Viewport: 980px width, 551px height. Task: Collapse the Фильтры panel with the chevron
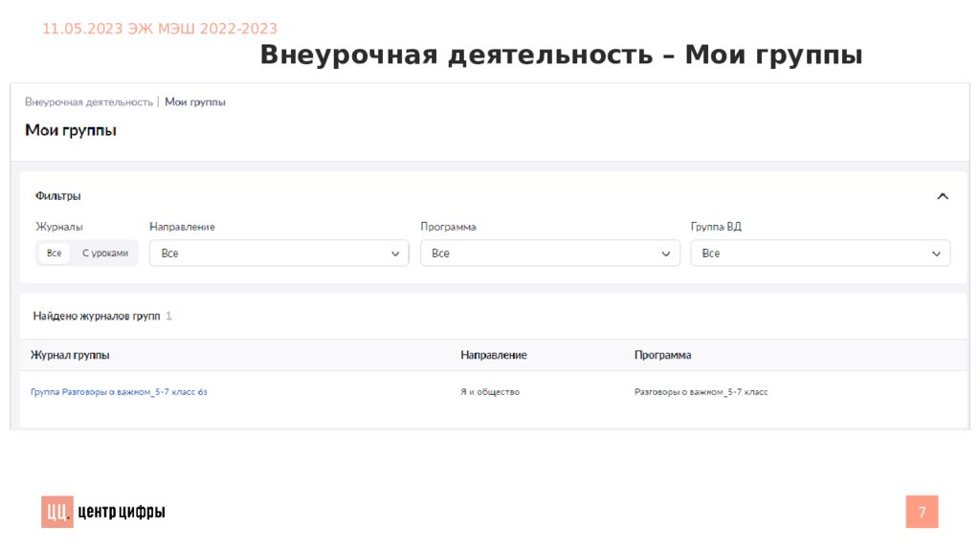[942, 196]
